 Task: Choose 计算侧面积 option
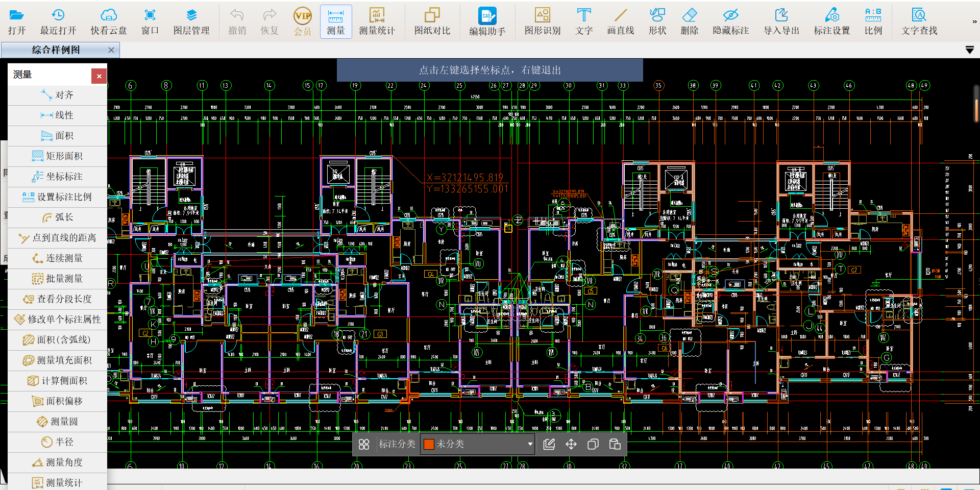click(x=57, y=381)
